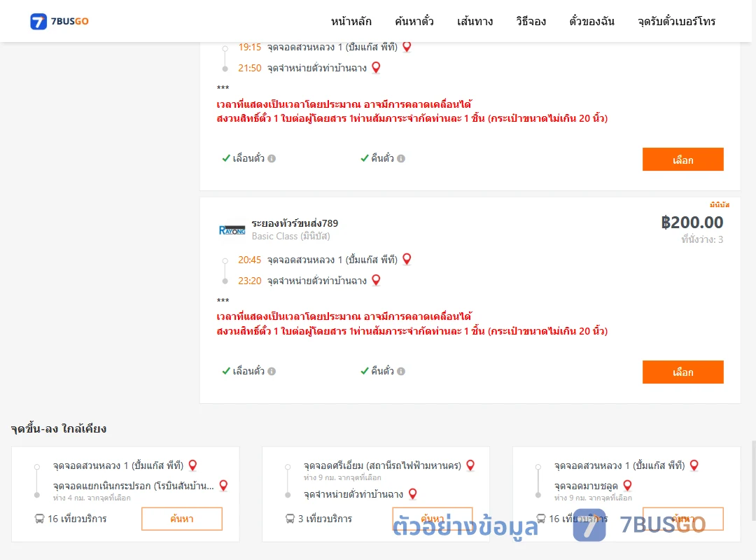This screenshot has width=756, height=560.
Task: Click คืนตั๋ว label in 19:15 trip card
Action: click(382, 158)
